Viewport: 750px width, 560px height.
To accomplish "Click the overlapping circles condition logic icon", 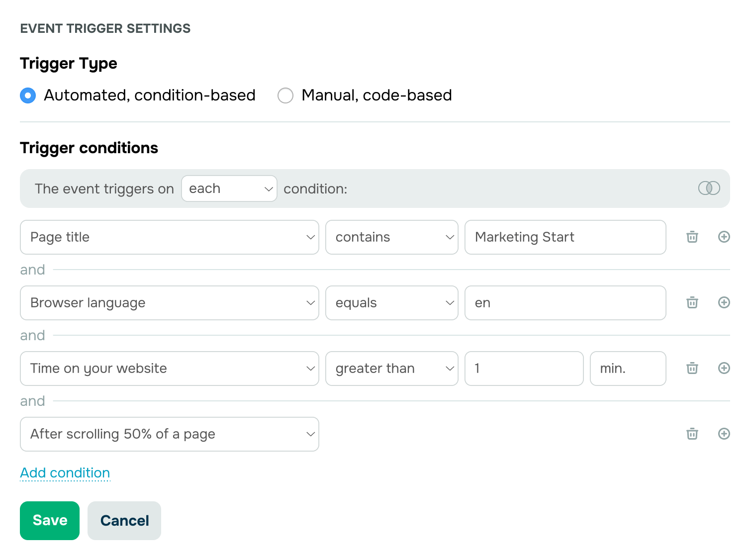I will (x=709, y=188).
